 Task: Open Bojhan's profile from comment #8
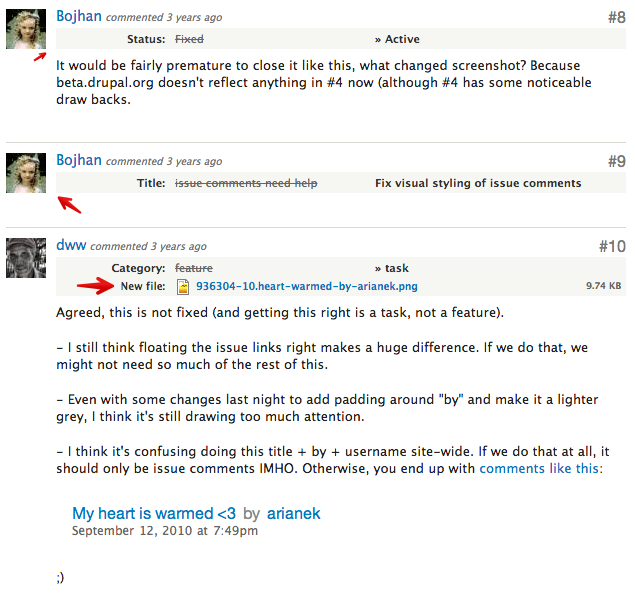coord(79,17)
